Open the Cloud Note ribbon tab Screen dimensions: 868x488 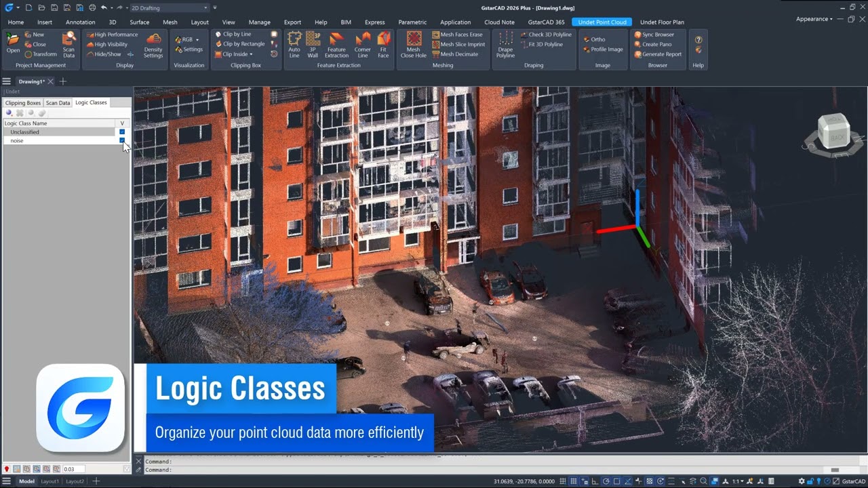click(x=499, y=22)
